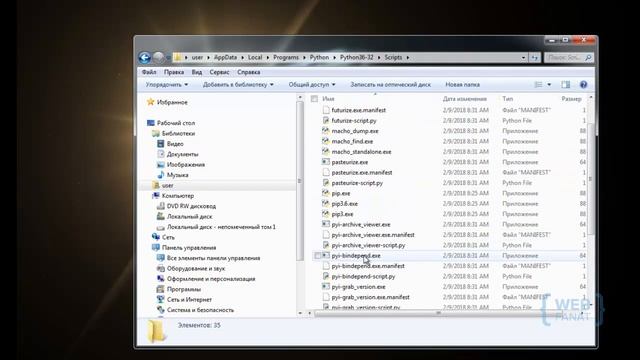
Task: Select Программы in the navigation tree
Action: pos(184,289)
